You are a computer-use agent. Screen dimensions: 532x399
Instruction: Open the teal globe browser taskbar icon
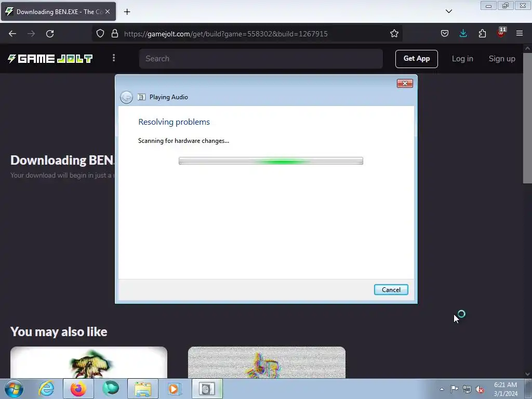pyautogui.click(x=111, y=389)
